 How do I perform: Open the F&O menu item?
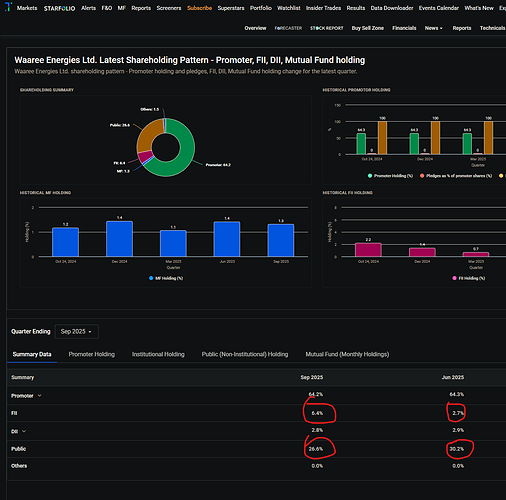coord(107,8)
